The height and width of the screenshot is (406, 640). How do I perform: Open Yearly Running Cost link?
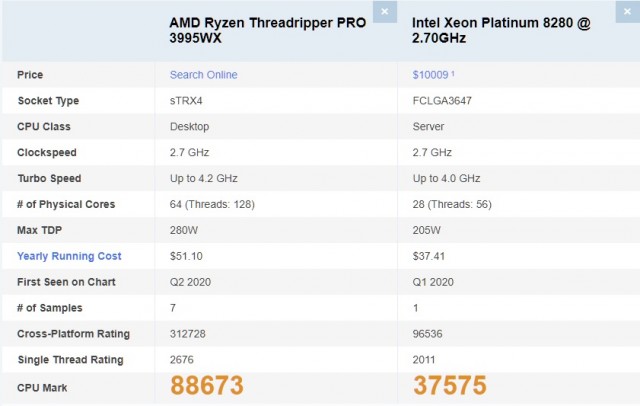pyautogui.click(x=69, y=256)
